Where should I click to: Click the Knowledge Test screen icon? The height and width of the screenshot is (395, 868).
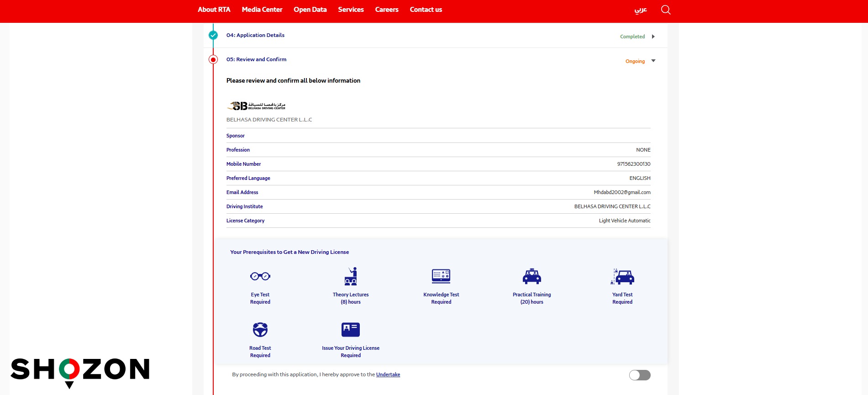pos(441,276)
